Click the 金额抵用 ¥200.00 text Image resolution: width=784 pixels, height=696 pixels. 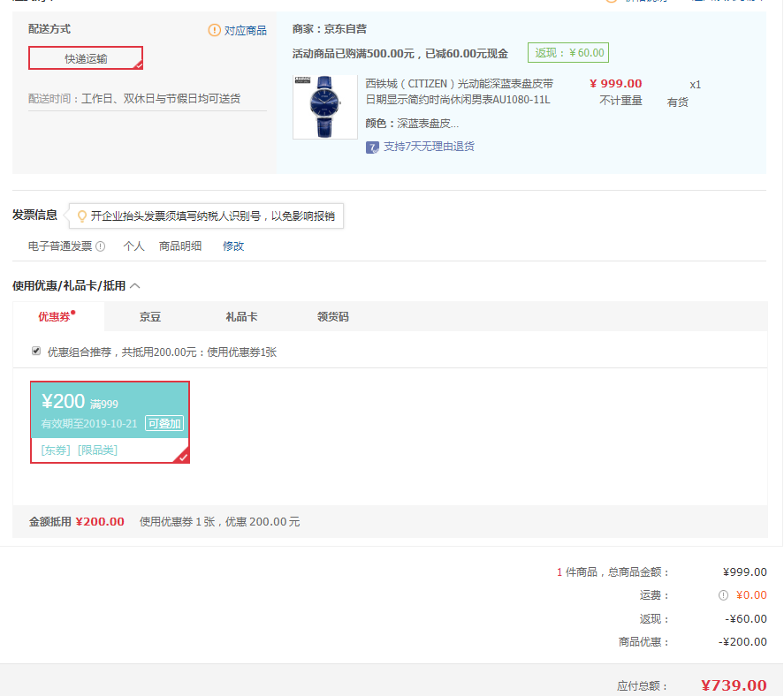77,522
